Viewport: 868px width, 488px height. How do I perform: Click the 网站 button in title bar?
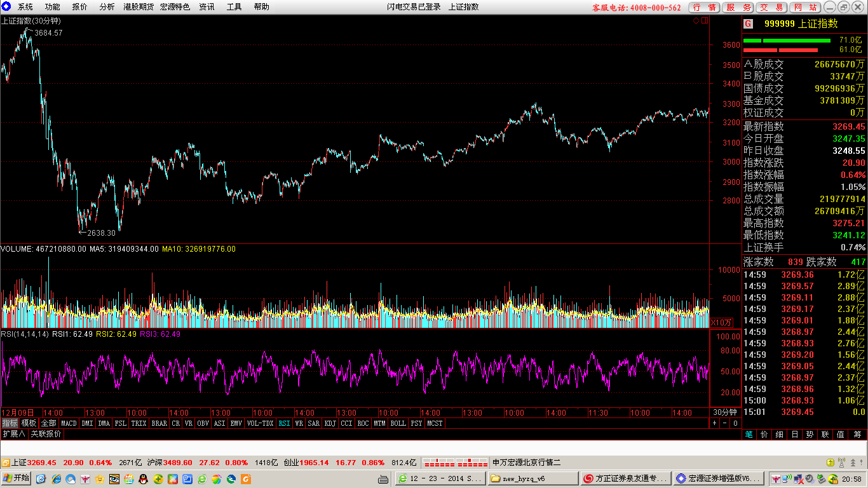point(805,7)
